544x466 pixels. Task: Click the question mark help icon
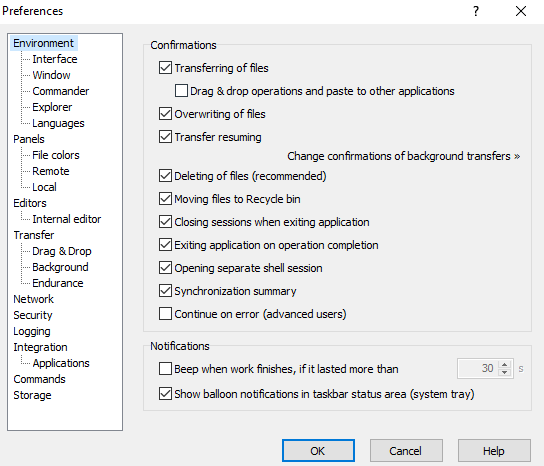pos(476,11)
